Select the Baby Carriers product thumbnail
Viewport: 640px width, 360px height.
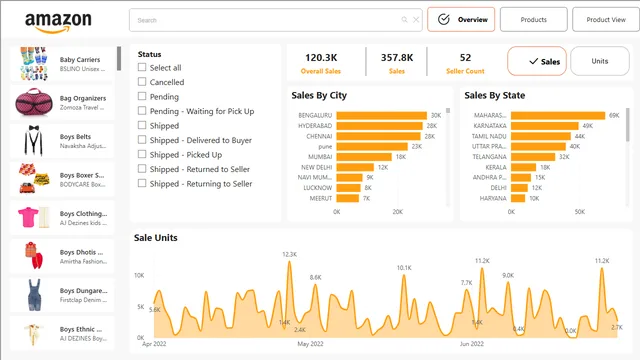coord(33,63)
